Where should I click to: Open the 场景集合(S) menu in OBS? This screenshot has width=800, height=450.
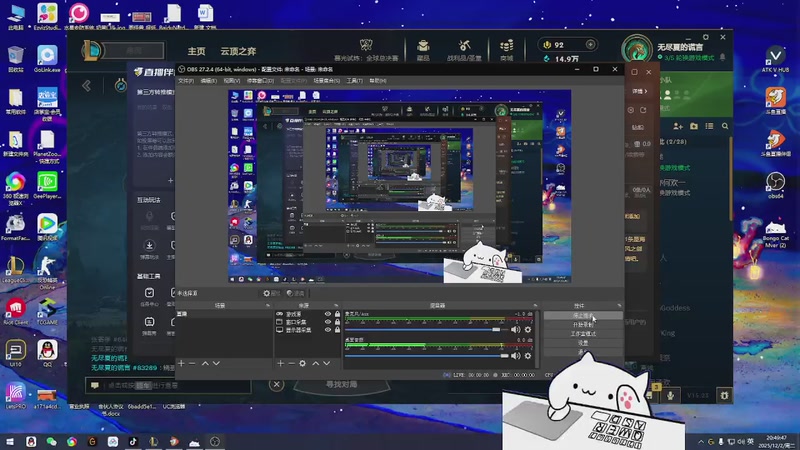pyautogui.click(x=327, y=81)
